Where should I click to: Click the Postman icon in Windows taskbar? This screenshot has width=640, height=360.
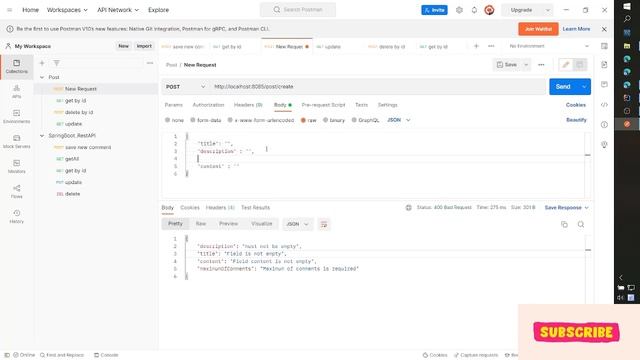pos(627,124)
